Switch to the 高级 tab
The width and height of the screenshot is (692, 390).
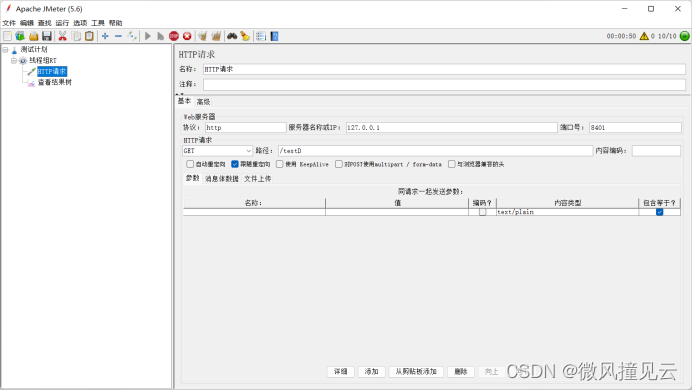coord(203,102)
